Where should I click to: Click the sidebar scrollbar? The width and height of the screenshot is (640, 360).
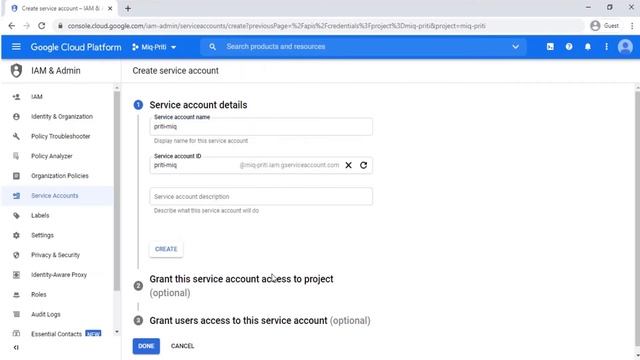tap(117, 190)
